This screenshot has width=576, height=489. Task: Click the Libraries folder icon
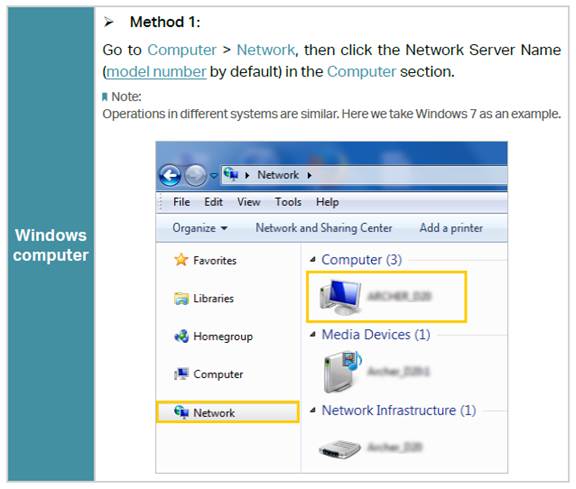pyautogui.click(x=181, y=298)
